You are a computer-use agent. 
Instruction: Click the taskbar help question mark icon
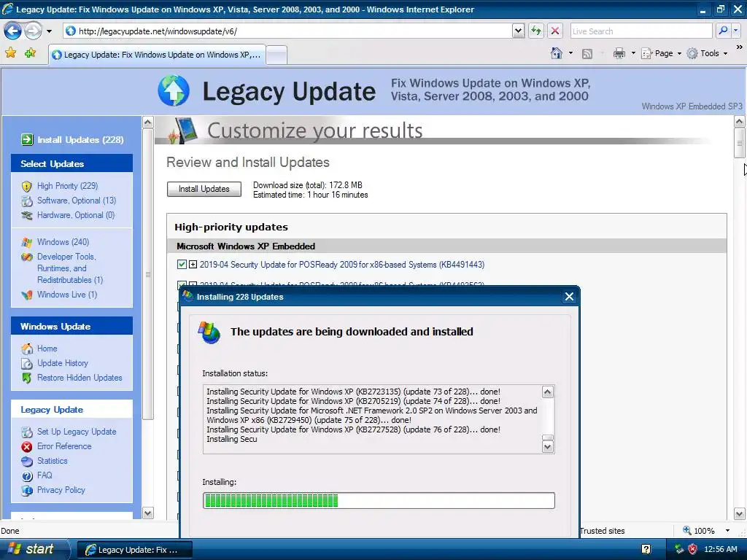(x=646, y=549)
